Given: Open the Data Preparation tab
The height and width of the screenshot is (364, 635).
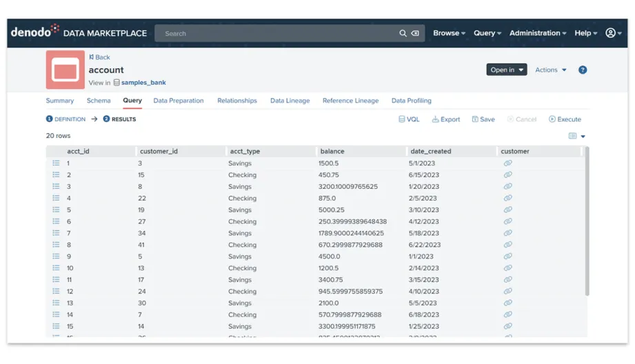Looking at the screenshot, I should coord(179,101).
